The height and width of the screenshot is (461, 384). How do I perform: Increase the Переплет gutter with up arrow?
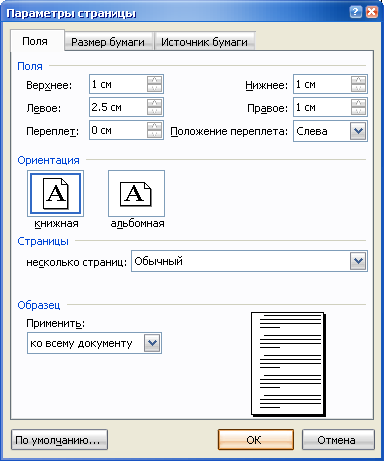pyautogui.click(x=154, y=126)
